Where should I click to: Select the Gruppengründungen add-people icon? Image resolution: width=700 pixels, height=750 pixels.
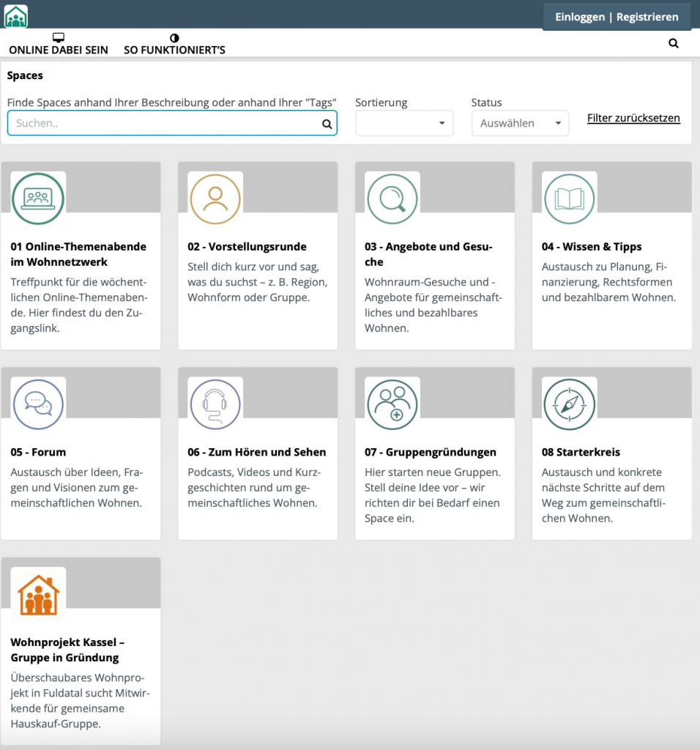tap(392, 404)
